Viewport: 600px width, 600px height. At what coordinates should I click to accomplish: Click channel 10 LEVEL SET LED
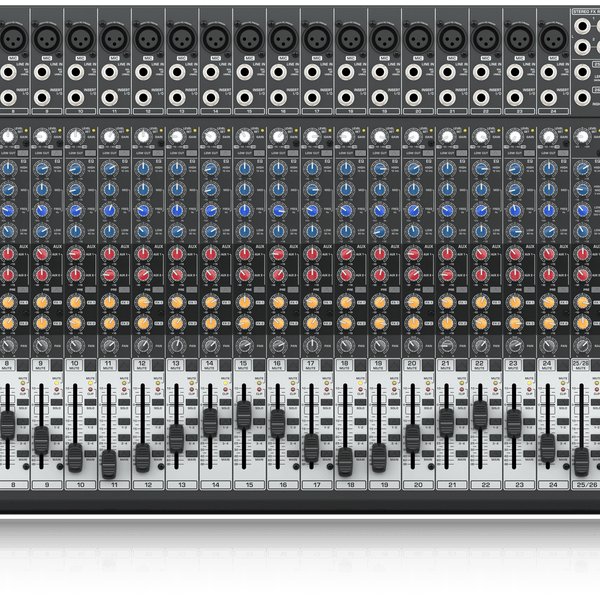(x=93, y=130)
